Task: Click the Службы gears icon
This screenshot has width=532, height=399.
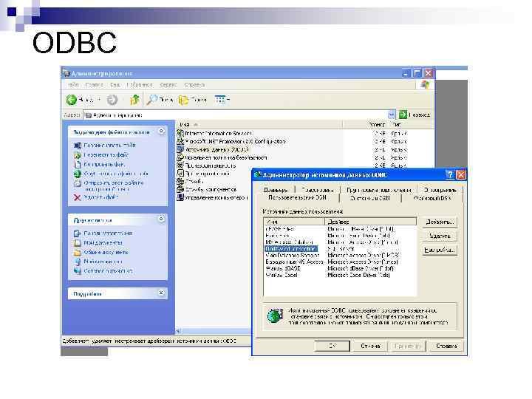Action: [180, 181]
